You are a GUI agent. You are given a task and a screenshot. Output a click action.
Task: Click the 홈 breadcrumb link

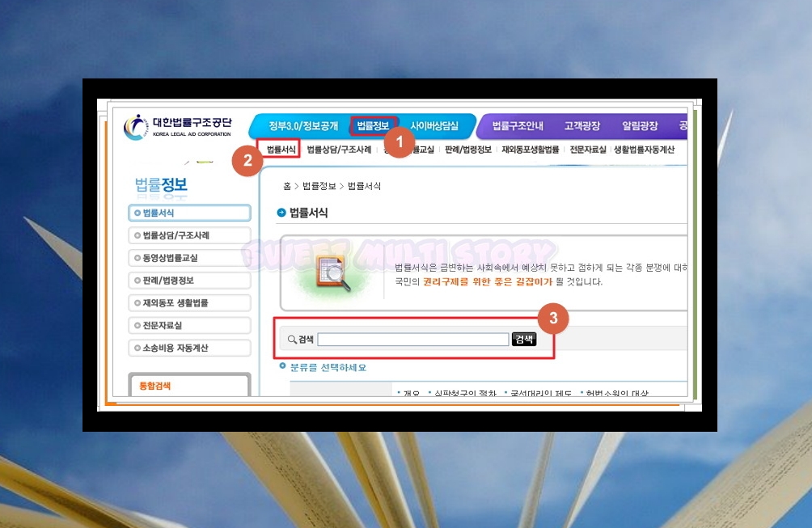(x=287, y=186)
